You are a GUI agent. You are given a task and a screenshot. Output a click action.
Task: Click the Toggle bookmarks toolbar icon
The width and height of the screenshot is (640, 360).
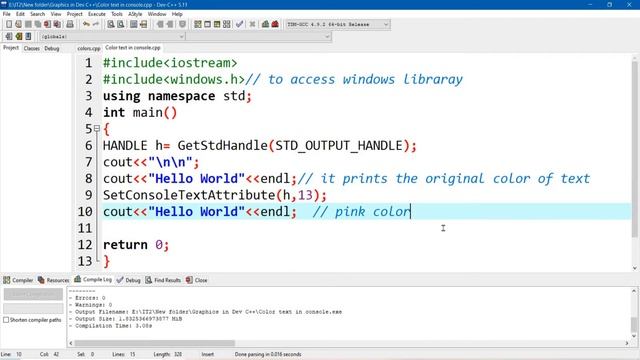click(18, 36)
